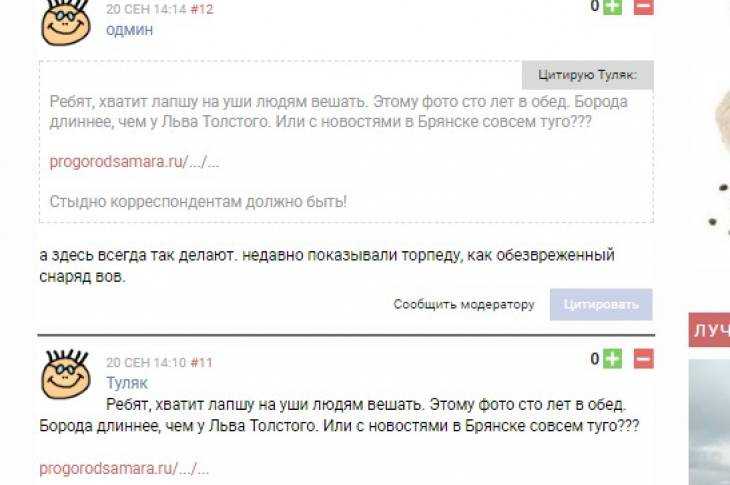Image resolution: width=730 pixels, height=485 pixels.
Task: Open одмин user profile name
Action: pyautogui.click(x=129, y=30)
